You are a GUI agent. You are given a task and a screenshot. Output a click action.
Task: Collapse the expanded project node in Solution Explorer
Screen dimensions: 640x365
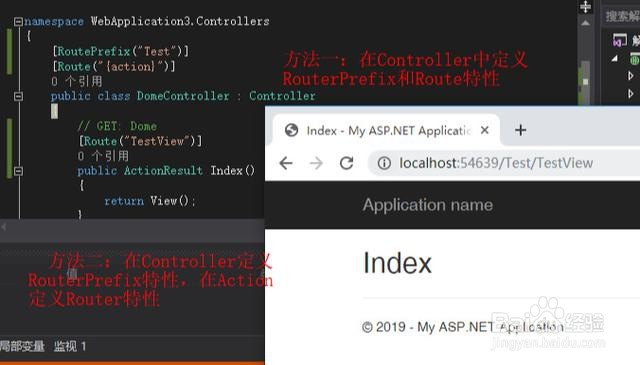tap(615, 59)
